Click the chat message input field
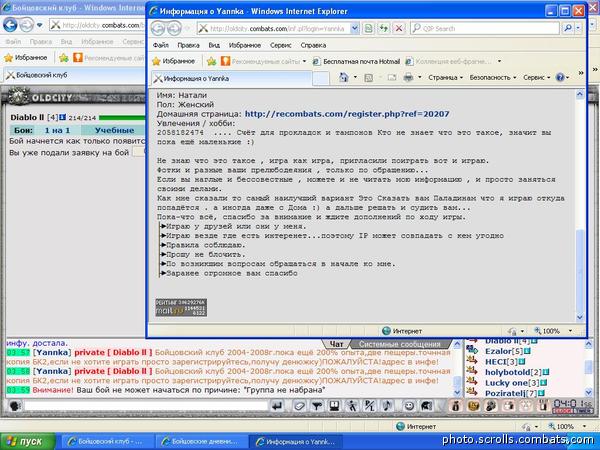Screen dimensions: 600x450 (x=145, y=406)
